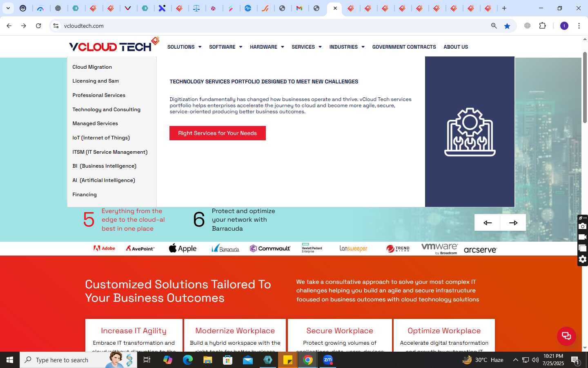The image size is (588, 368).
Task: Open the Chrome tab search dropdown
Action: pos(8,8)
